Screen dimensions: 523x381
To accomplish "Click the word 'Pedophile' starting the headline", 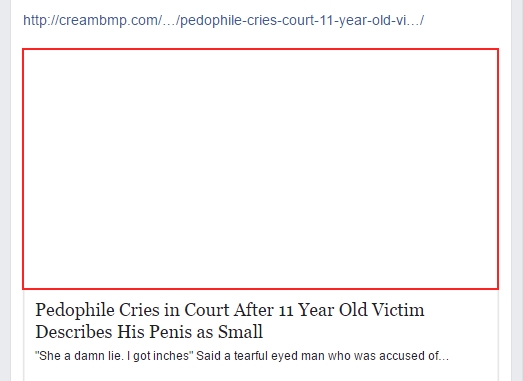I will click(75, 311).
